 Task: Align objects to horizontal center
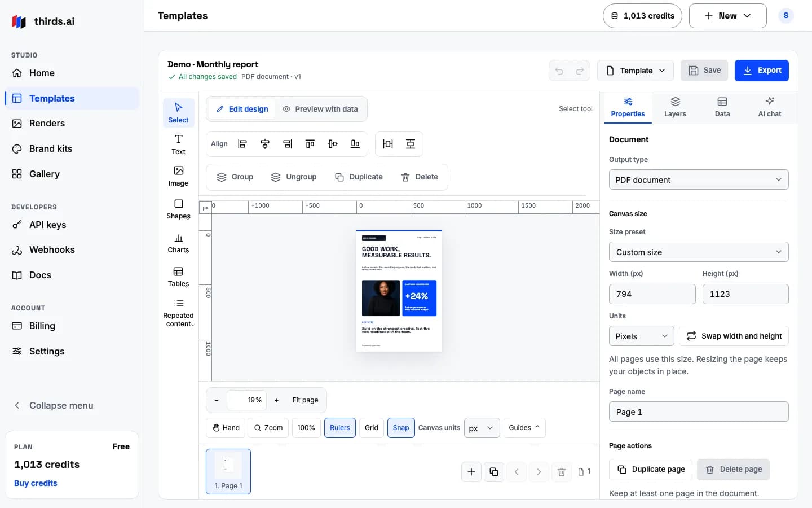[265, 144]
